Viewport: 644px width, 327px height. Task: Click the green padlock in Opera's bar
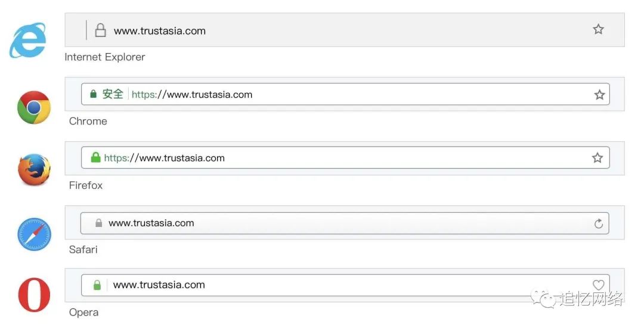coord(97,285)
